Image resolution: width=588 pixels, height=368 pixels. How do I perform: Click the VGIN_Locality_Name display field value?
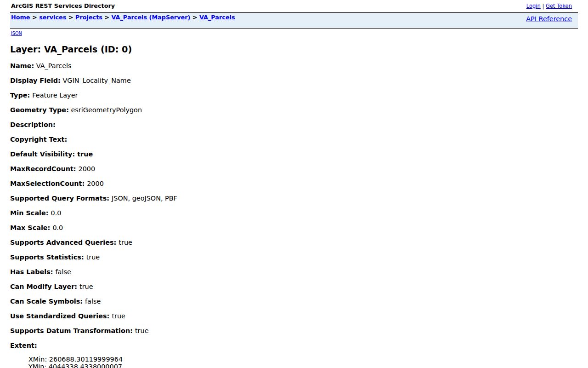point(96,80)
